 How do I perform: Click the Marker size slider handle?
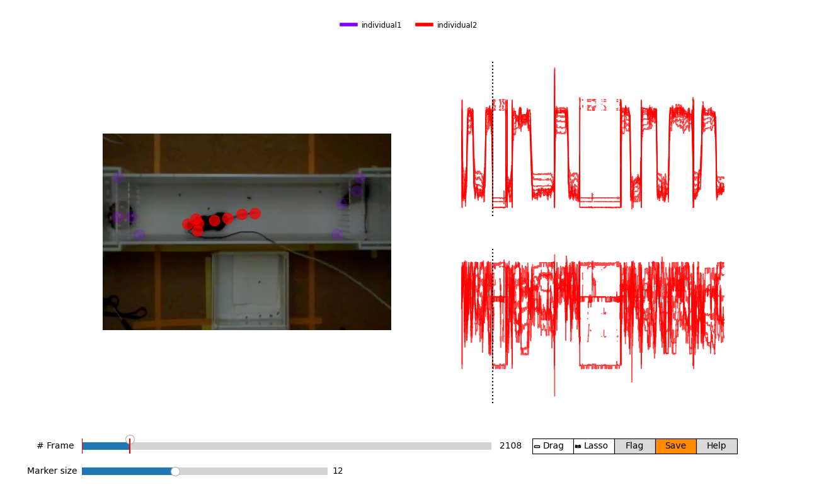[175, 471]
